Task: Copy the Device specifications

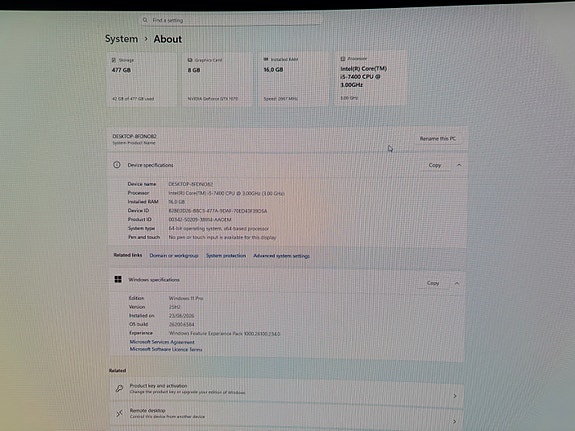Action: click(x=435, y=165)
